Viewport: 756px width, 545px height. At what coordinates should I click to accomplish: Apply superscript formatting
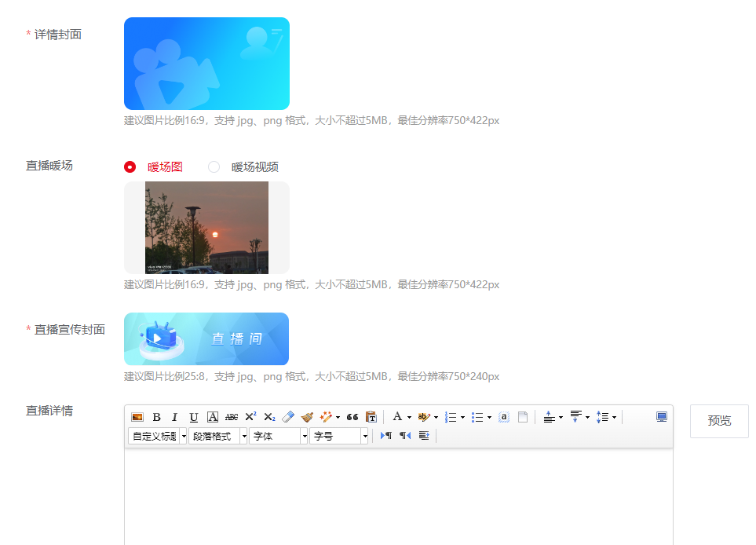250,417
